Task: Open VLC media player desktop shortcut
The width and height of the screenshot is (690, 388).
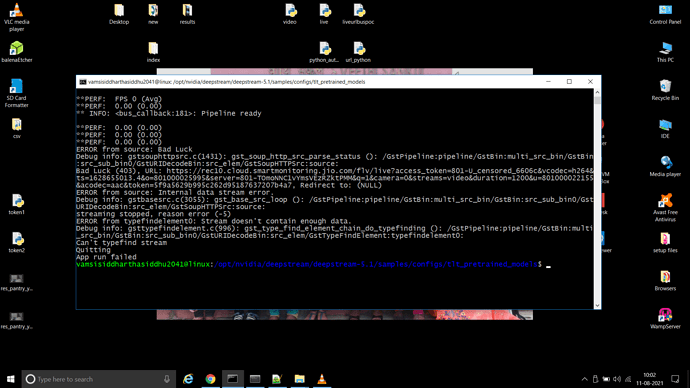Action: click(x=16, y=17)
